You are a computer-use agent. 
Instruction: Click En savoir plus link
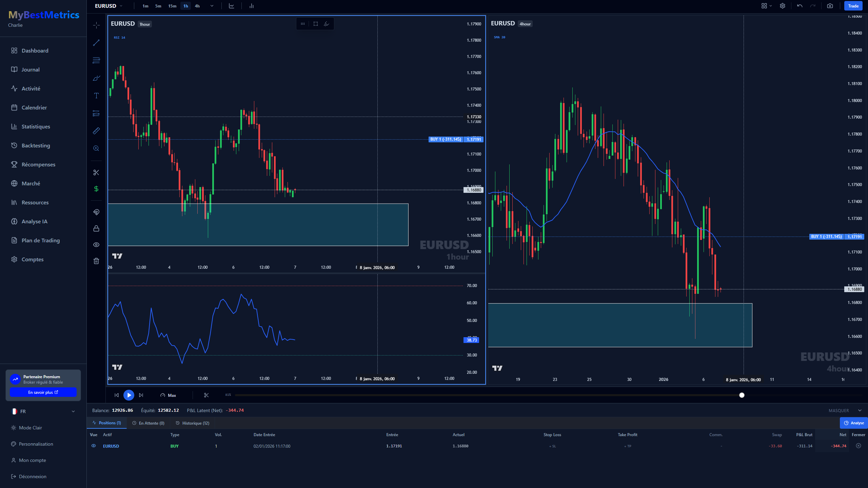click(x=43, y=392)
